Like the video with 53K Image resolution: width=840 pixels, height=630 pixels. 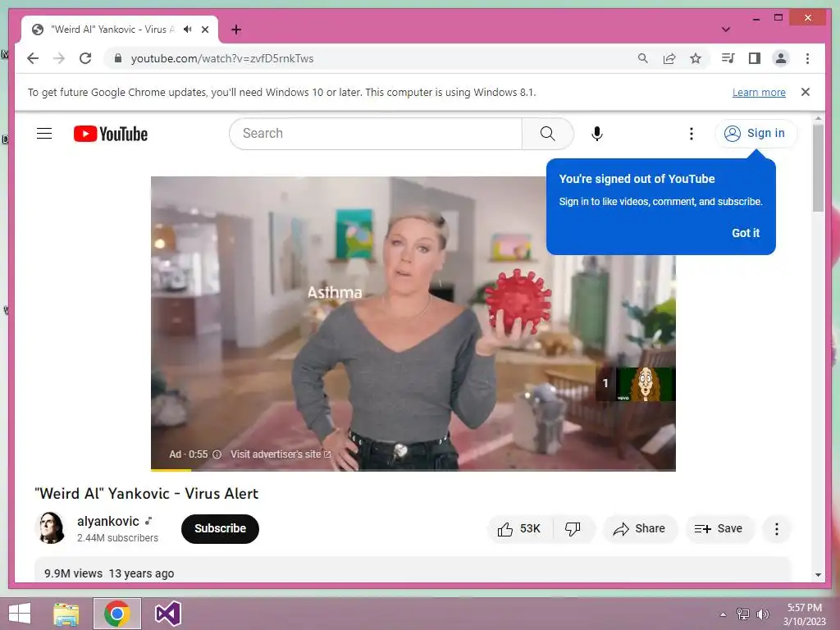point(519,529)
